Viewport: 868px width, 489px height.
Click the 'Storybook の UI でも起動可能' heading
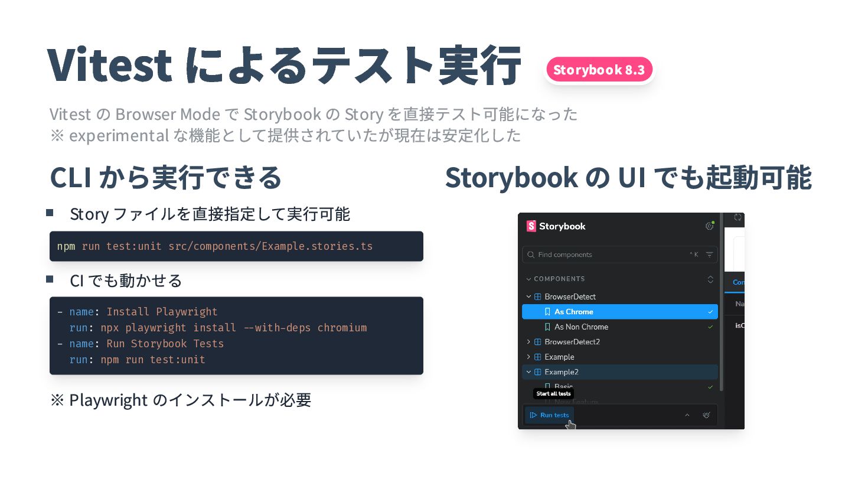628,177
